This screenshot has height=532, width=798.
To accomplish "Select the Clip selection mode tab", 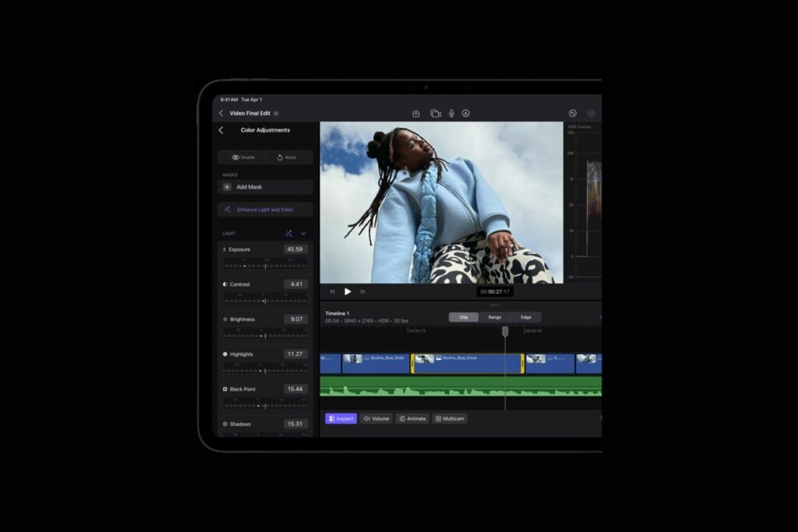I will click(464, 317).
